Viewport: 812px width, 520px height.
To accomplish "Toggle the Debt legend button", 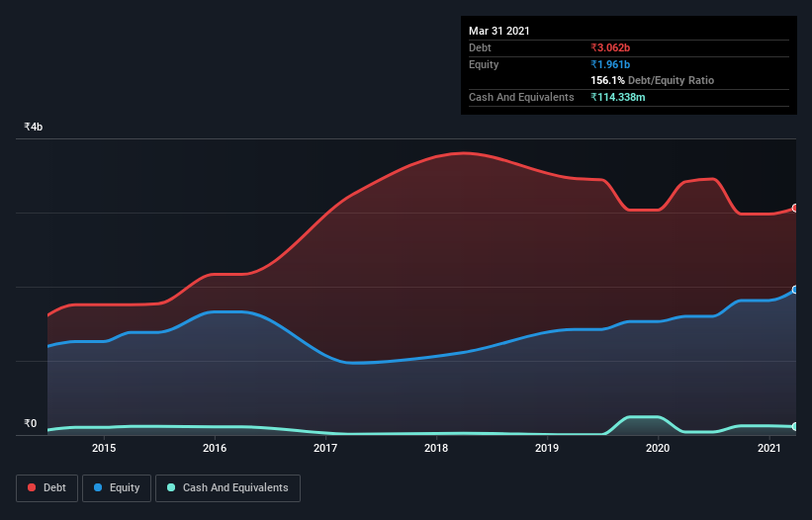I will (46, 488).
